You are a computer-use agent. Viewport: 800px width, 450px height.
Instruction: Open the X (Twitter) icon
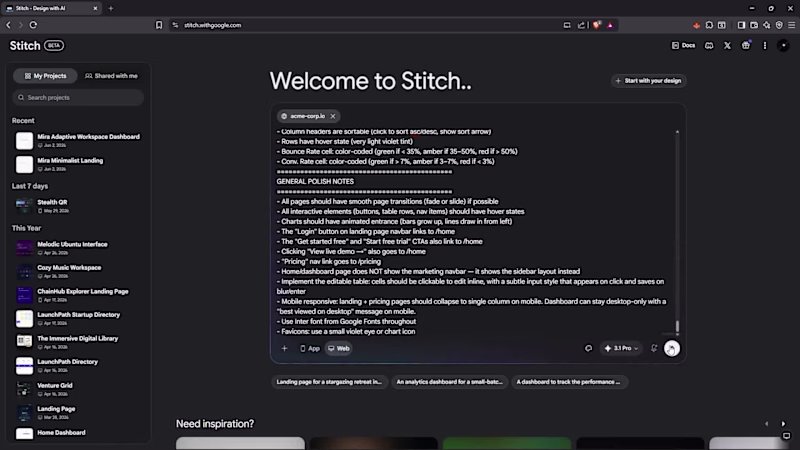coord(728,45)
